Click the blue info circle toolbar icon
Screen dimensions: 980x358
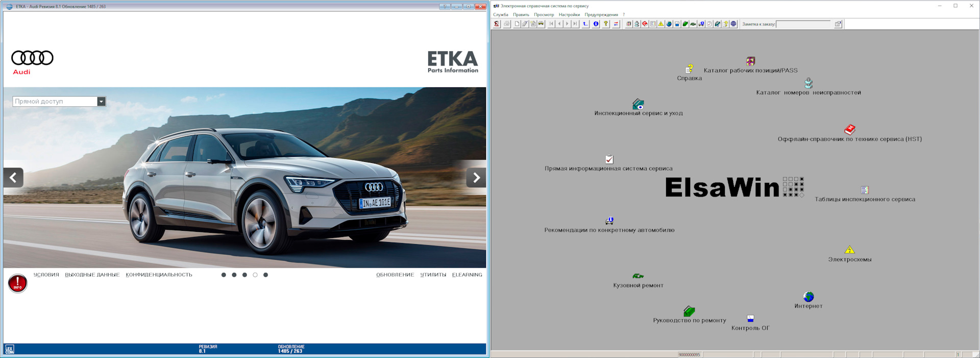[596, 24]
